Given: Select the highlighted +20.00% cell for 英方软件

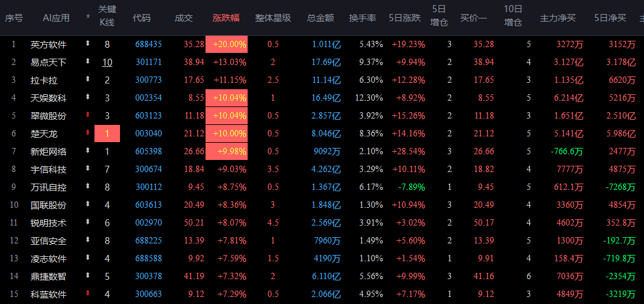Looking at the screenshot, I should [x=227, y=45].
